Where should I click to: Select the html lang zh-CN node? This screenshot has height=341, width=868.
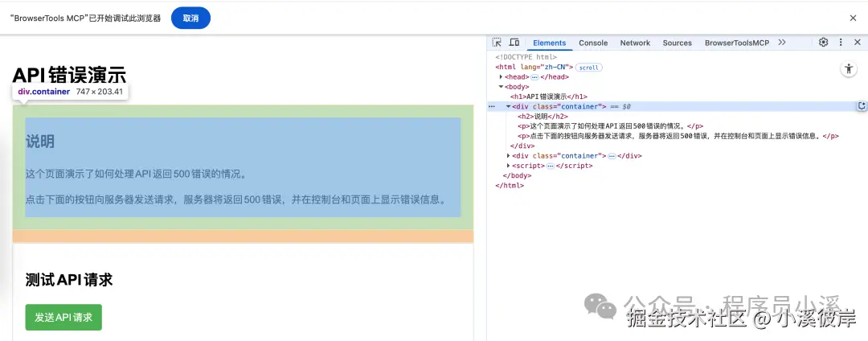(x=534, y=67)
